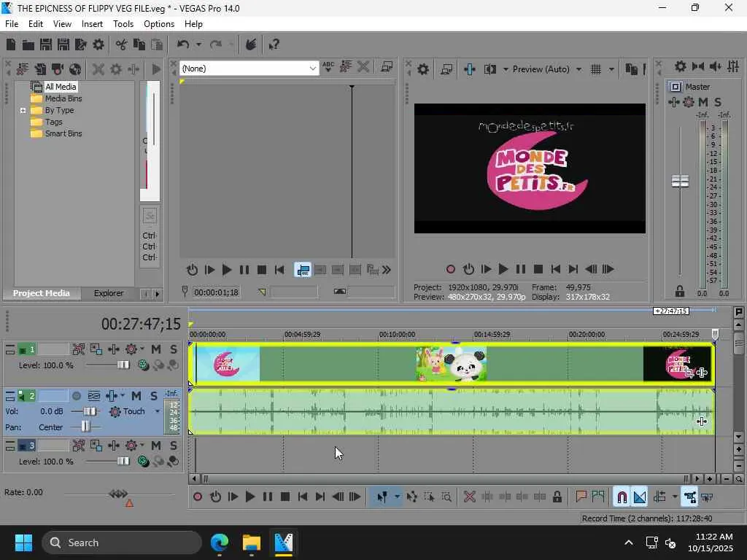Select the All Media bin
The image size is (747, 560).
[x=61, y=87]
